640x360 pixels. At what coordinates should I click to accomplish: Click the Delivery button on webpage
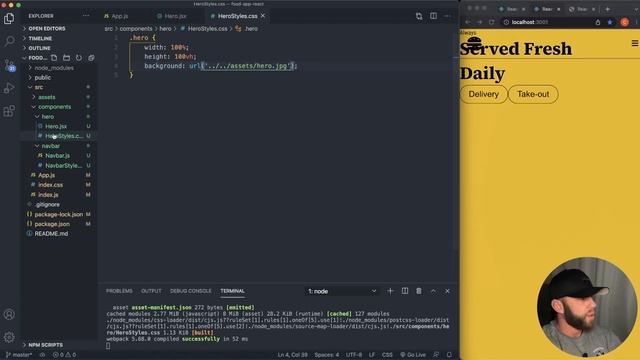pos(483,94)
